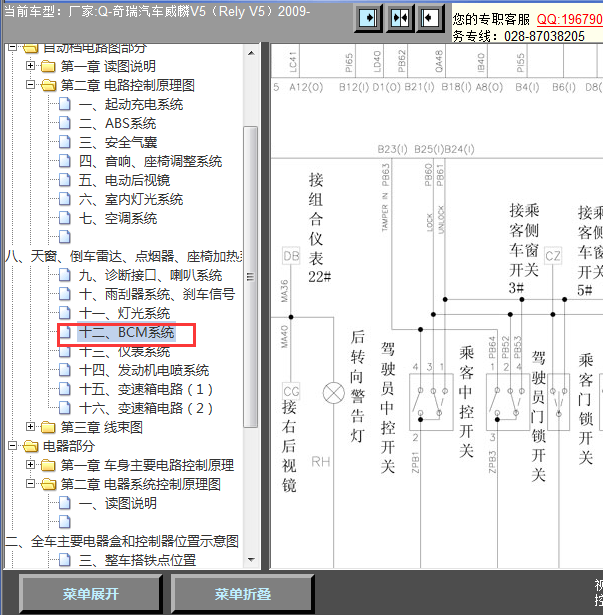The height and width of the screenshot is (615, 603).
Task: Click the DB connector box in diagram
Action: [291, 256]
